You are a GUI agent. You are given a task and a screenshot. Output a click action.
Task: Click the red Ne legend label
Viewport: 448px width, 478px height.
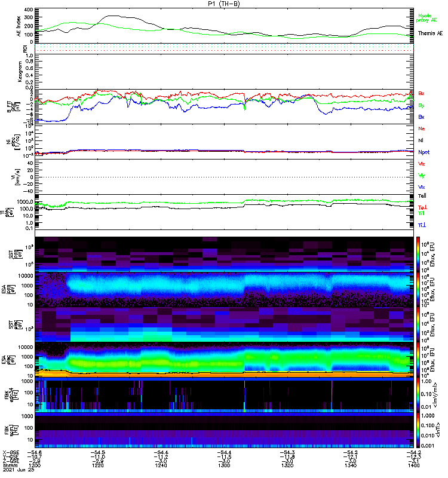pos(422,128)
